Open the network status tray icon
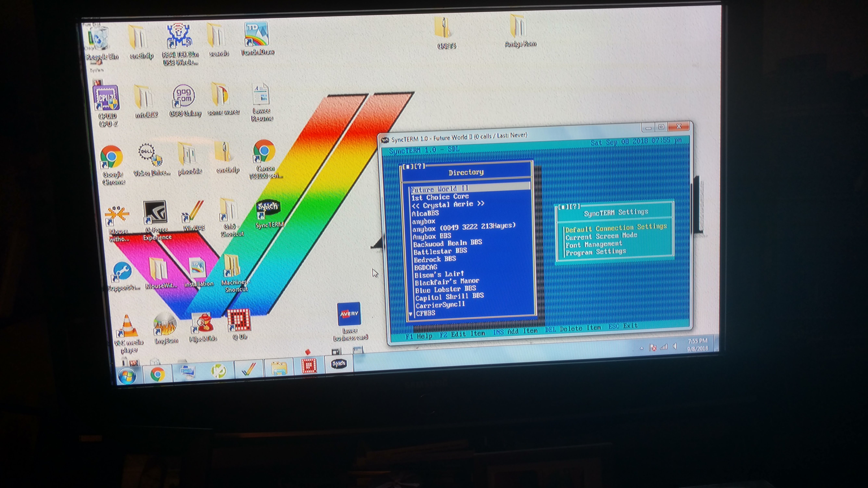 [x=664, y=347]
